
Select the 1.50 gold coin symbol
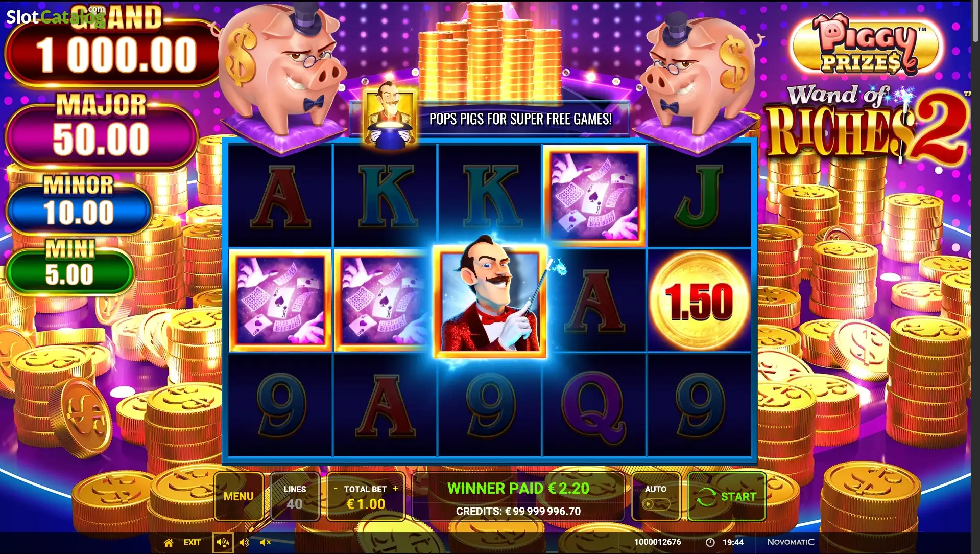point(699,301)
